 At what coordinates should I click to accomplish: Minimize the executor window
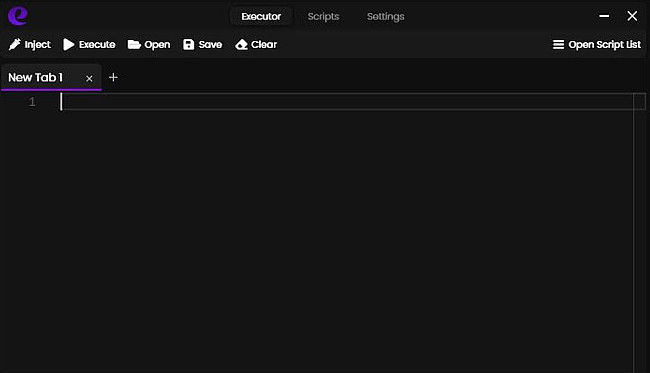(x=604, y=16)
